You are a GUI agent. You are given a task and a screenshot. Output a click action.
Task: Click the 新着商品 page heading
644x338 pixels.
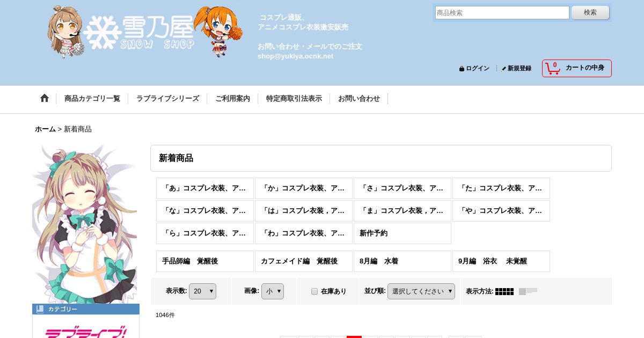tap(176, 158)
